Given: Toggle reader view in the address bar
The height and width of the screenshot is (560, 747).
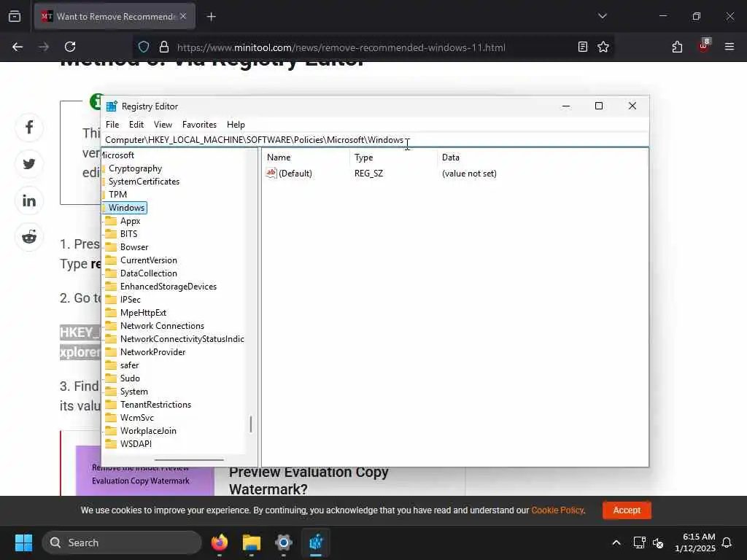Looking at the screenshot, I should pos(582,47).
